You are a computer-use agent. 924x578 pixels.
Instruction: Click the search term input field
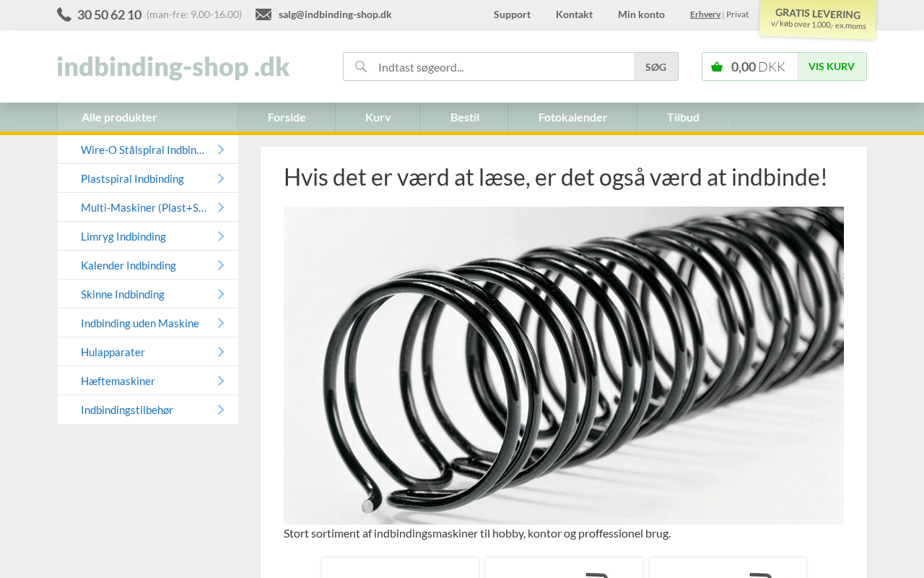502,66
